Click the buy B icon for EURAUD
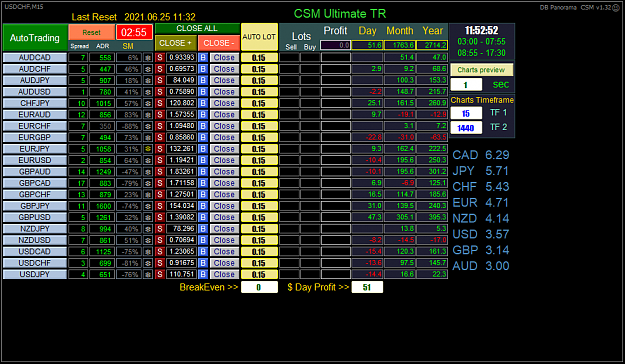Viewport: 625px width, 364px height. pyautogui.click(x=203, y=114)
